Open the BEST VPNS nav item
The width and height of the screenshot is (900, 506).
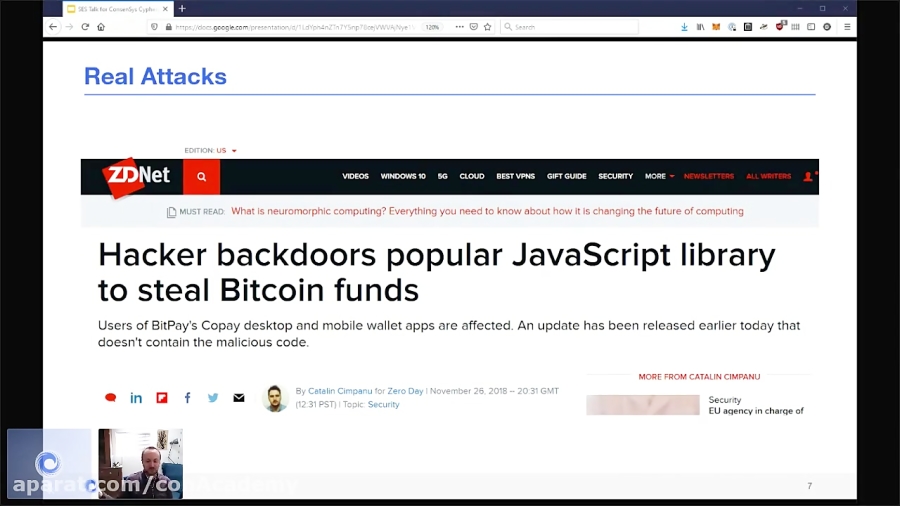pyautogui.click(x=515, y=176)
